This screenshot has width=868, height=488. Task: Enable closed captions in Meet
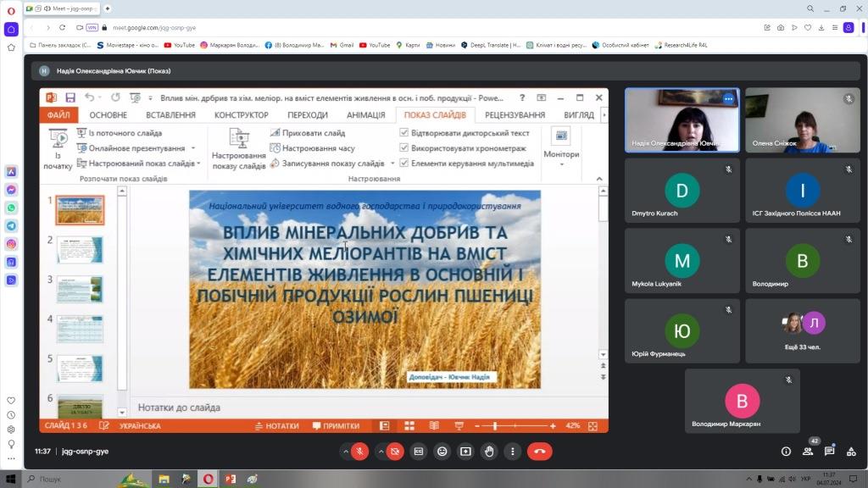pyautogui.click(x=418, y=452)
